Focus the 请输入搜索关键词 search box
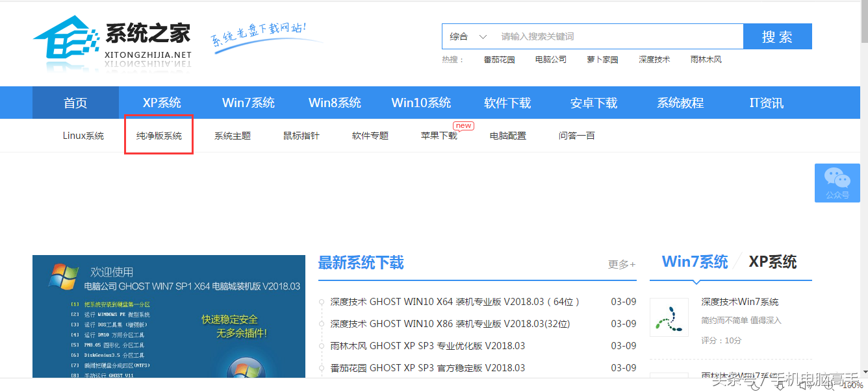Viewport: 868px width, 392px height. (x=619, y=37)
